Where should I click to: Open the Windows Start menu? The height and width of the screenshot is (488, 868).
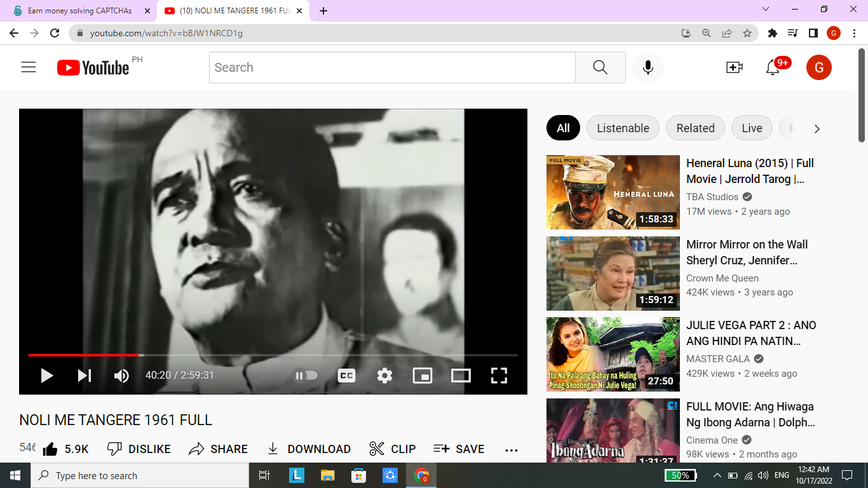[15, 475]
